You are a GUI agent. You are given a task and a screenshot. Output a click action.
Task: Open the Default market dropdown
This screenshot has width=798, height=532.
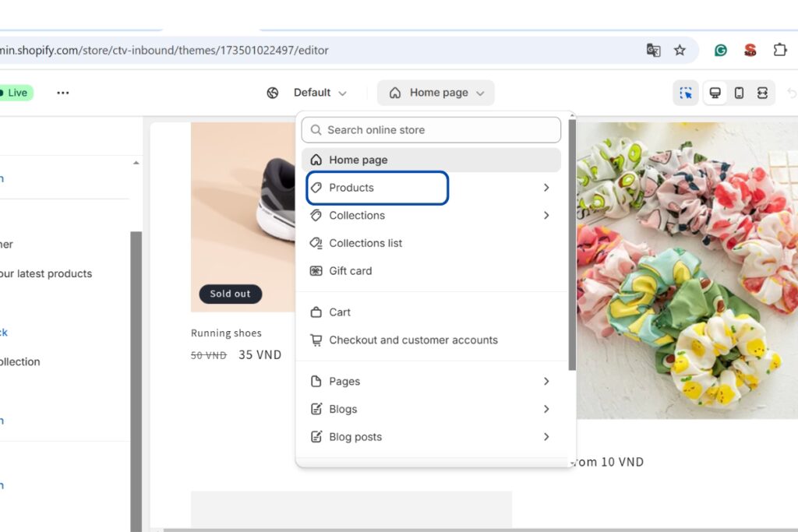click(320, 93)
